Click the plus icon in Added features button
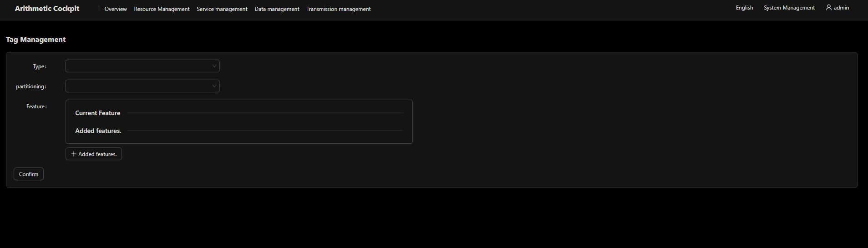Image resolution: width=868 pixels, height=248 pixels. click(x=74, y=154)
